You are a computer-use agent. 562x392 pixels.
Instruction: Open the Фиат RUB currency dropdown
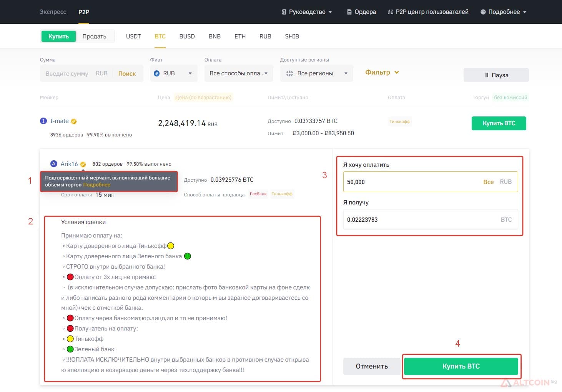(x=174, y=73)
